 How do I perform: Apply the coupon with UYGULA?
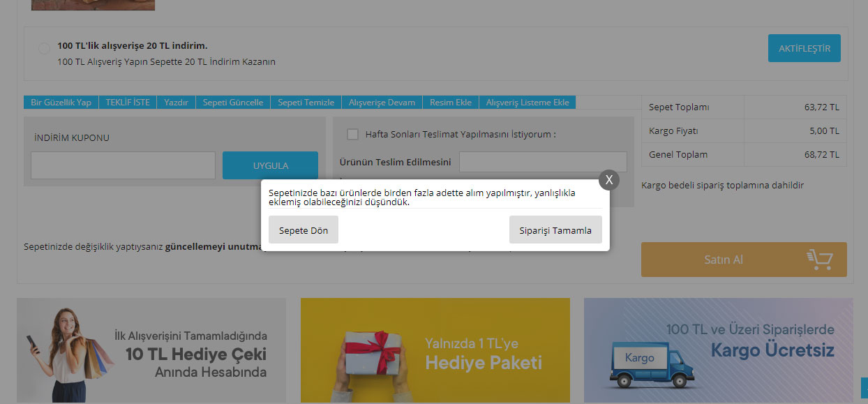[270, 165]
